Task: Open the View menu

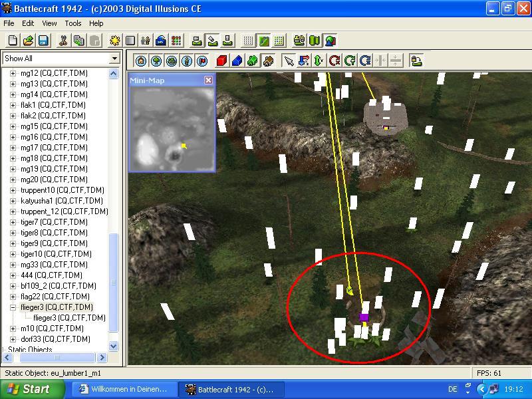Action: [x=49, y=23]
